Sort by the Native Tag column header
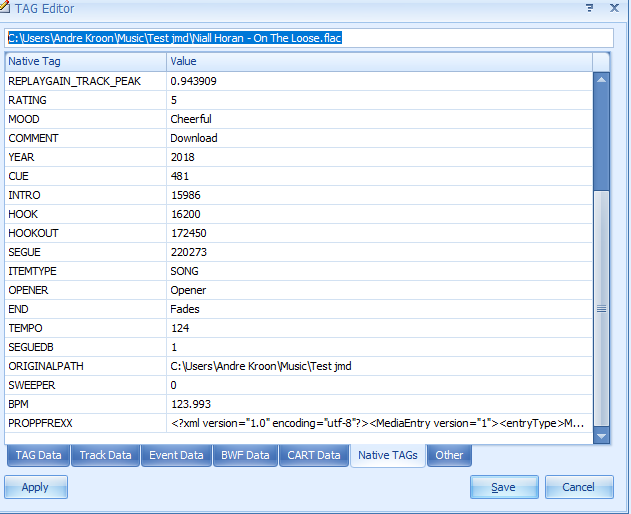The height and width of the screenshot is (514, 631). 85,62
